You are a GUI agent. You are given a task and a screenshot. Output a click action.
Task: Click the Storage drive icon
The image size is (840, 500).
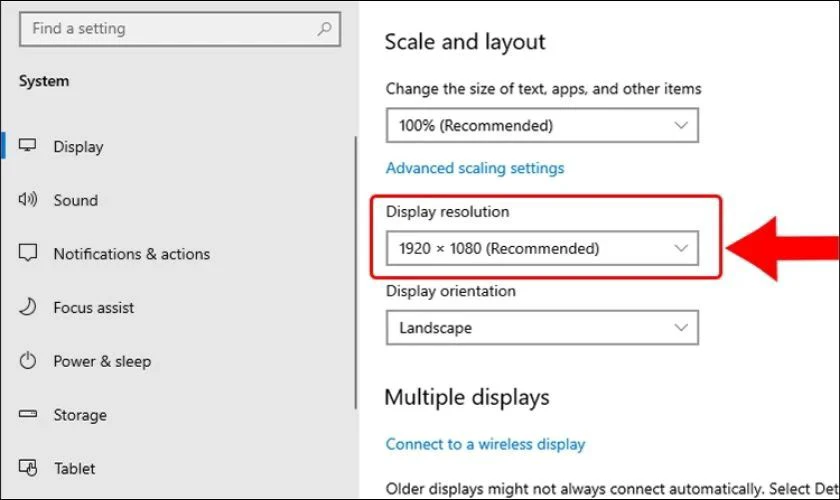(x=28, y=414)
